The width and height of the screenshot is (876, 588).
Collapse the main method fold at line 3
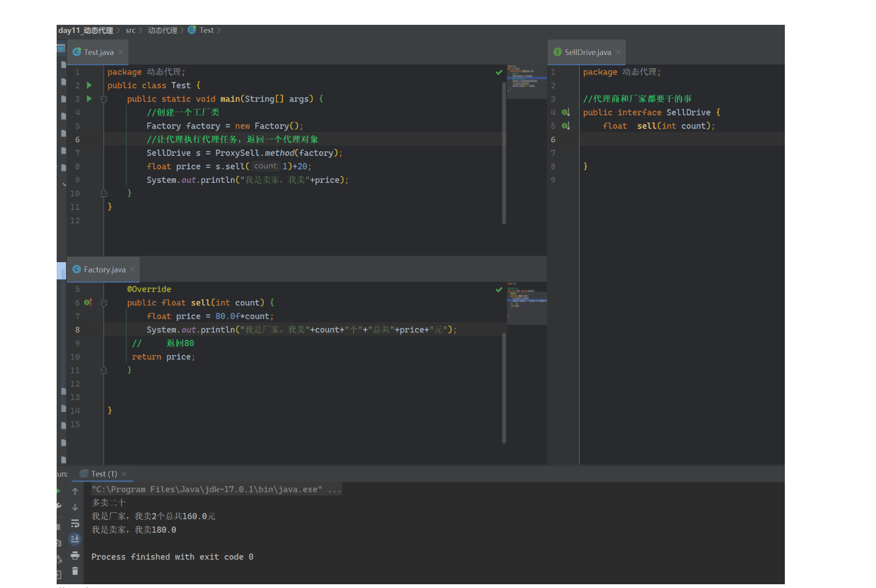104,99
